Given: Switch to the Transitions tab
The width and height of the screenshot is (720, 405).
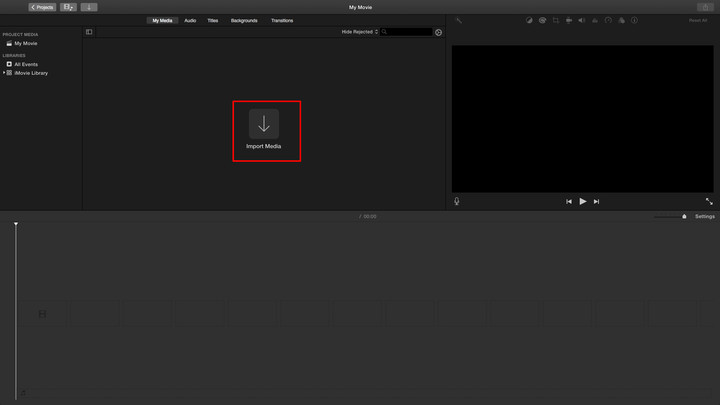Looking at the screenshot, I should [x=282, y=20].
